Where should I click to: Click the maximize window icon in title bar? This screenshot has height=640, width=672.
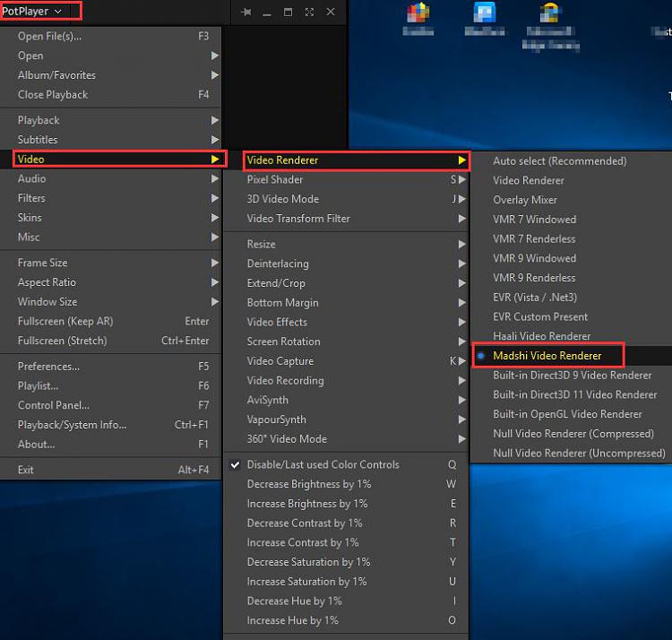[289, 12]
